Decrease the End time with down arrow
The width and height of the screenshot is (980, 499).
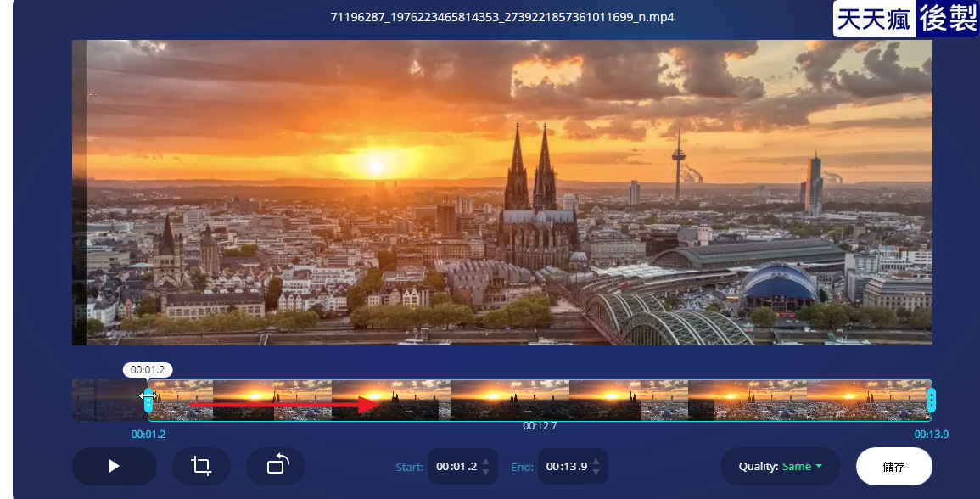pyautogui.click(x=596, y=472)
